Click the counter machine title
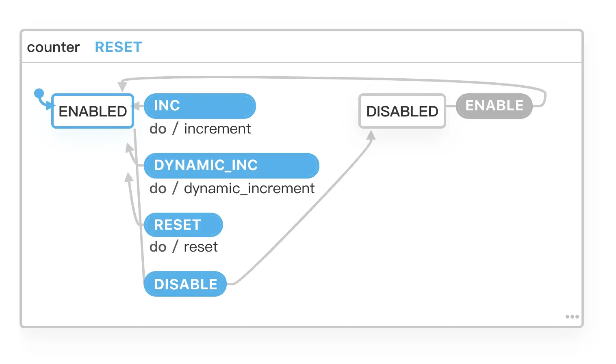Screen dimensions: 616x364 tap(53, 47)
